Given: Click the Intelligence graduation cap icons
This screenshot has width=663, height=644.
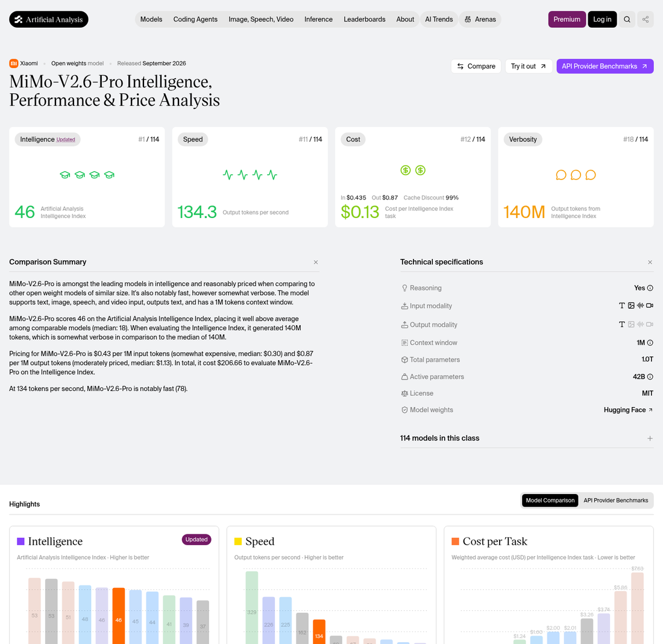Looking at the screenshot, I should [87, 175].
